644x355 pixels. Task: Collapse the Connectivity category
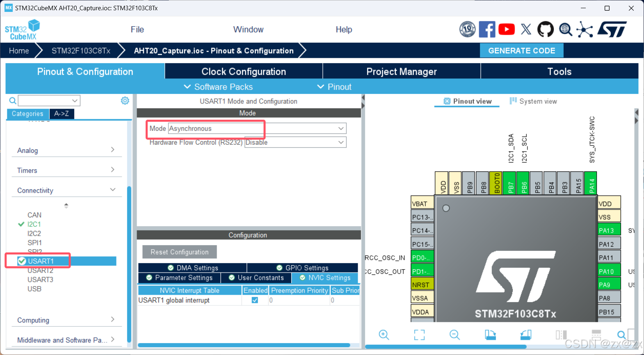(66, 191)
